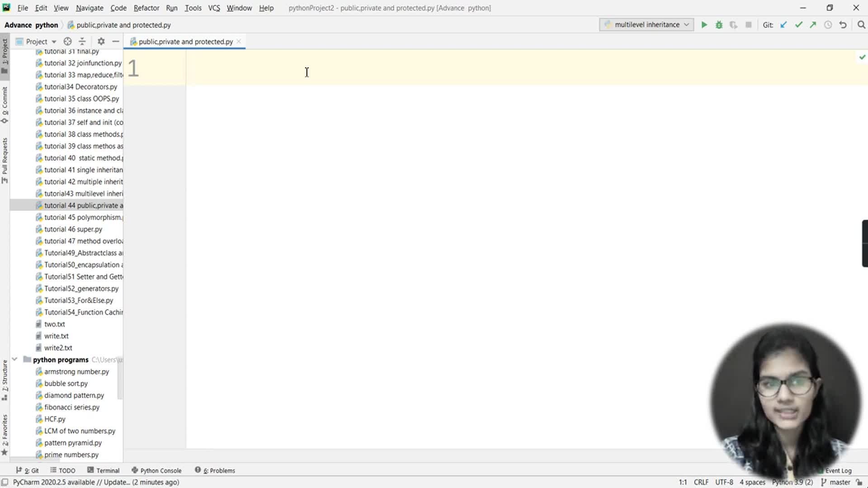The width and height of the screenshot is (868, 488).
Task: Hide the Project tool window
Action: tap(116, 41)
